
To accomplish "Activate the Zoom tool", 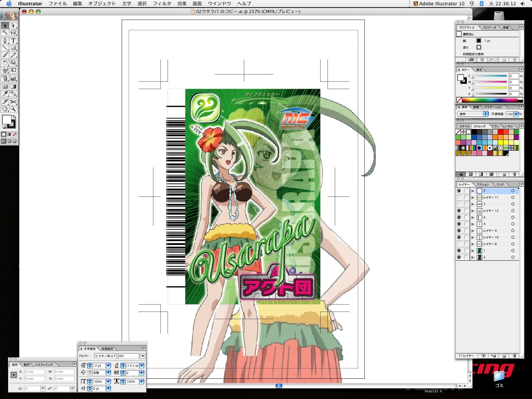I will pyautogui.click(x=13, y=109).
